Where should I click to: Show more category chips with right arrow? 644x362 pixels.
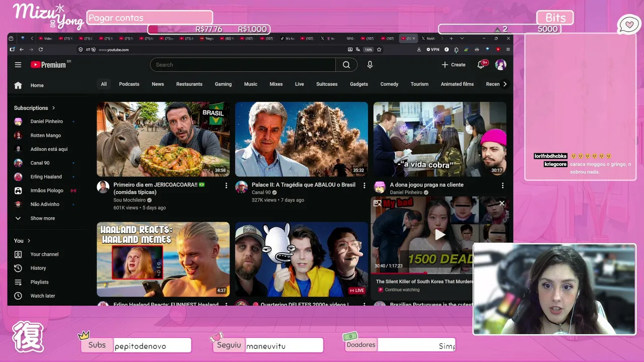(x=505, y=84)
